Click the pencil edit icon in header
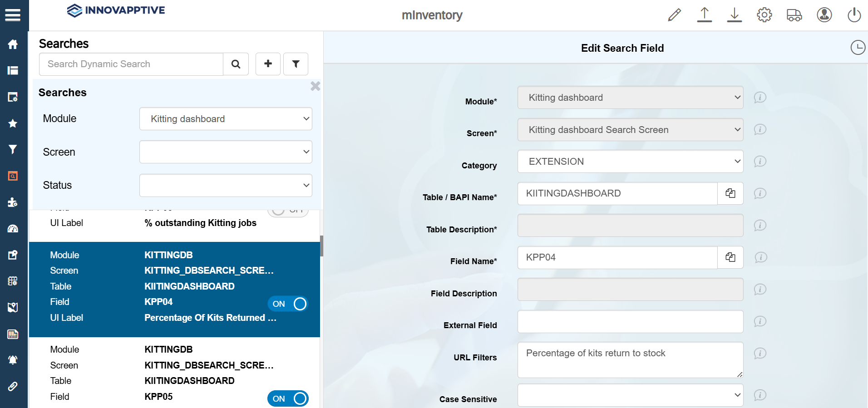This screenshot has width=868, height=408. [x=674, y=15]
